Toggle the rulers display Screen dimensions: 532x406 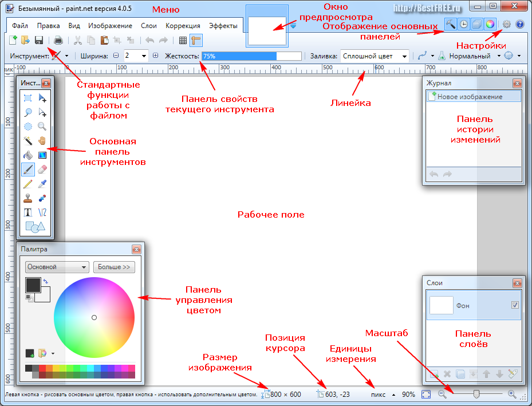(196, 40)
